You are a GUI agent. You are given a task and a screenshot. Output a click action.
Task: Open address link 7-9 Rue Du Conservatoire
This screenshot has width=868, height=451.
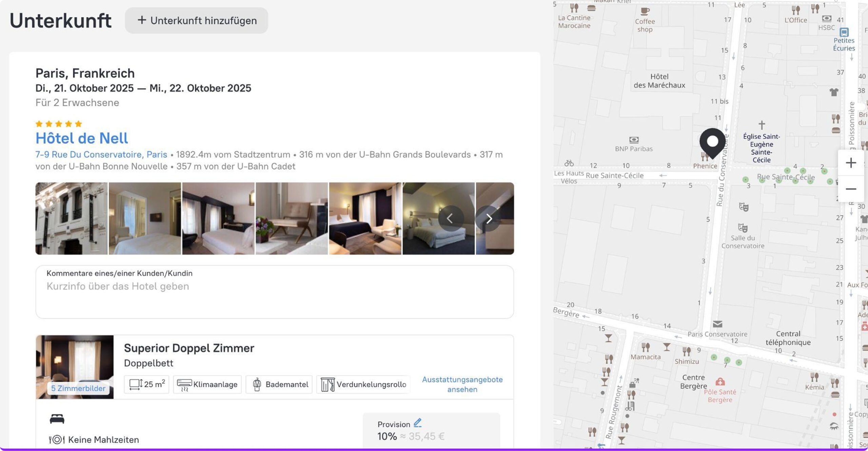(101, 155)
